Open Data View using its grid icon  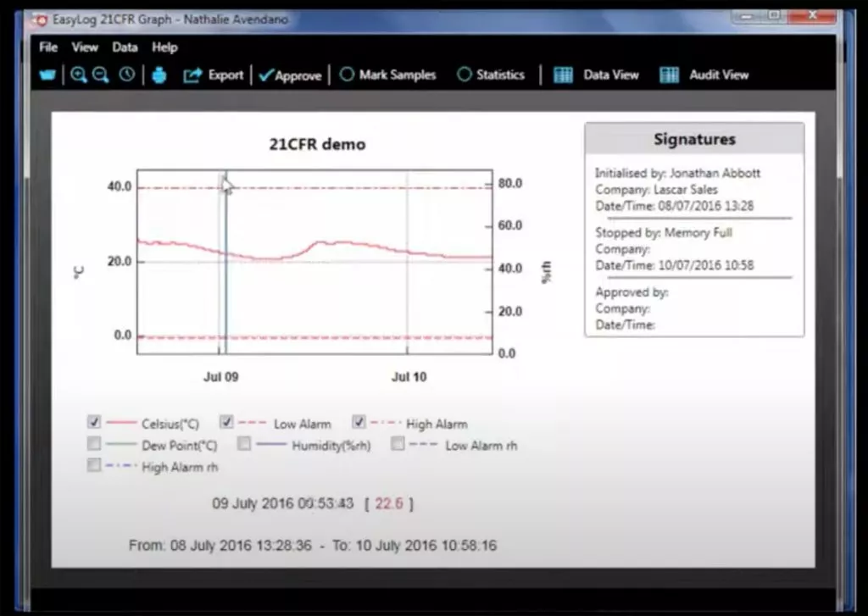click(562, 75)
